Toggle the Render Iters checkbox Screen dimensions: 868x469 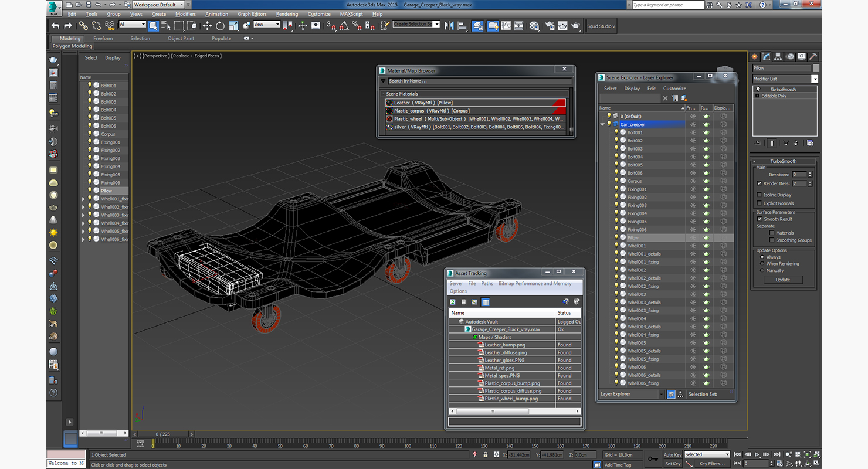pyautogui.click(x=759, y=183)
